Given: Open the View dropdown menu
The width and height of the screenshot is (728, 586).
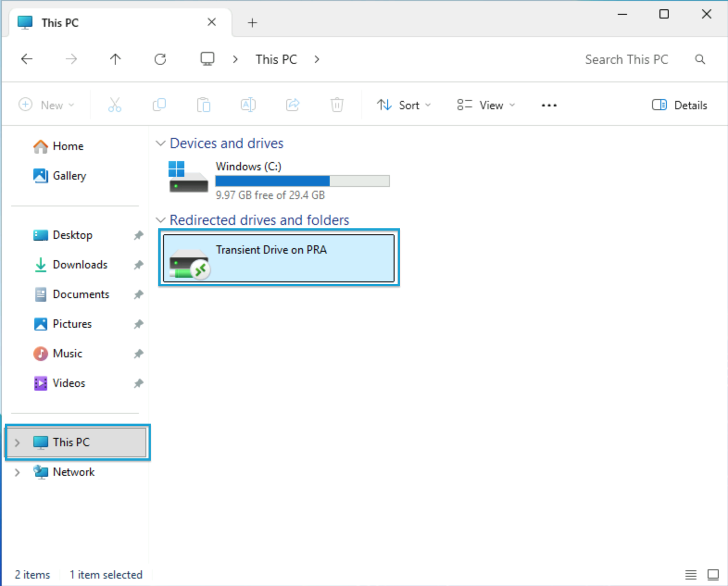Looking at the screenshot, I should coord(486,106).
